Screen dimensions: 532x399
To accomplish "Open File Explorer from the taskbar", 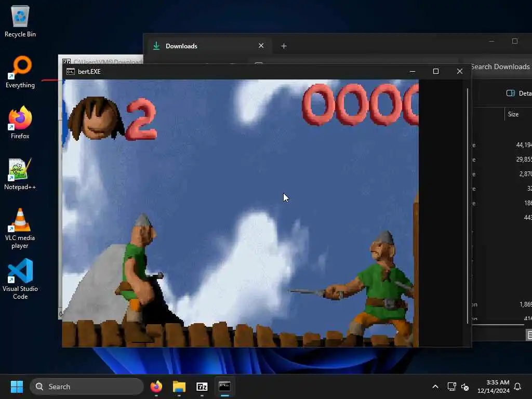I will (x=179, y=387).
